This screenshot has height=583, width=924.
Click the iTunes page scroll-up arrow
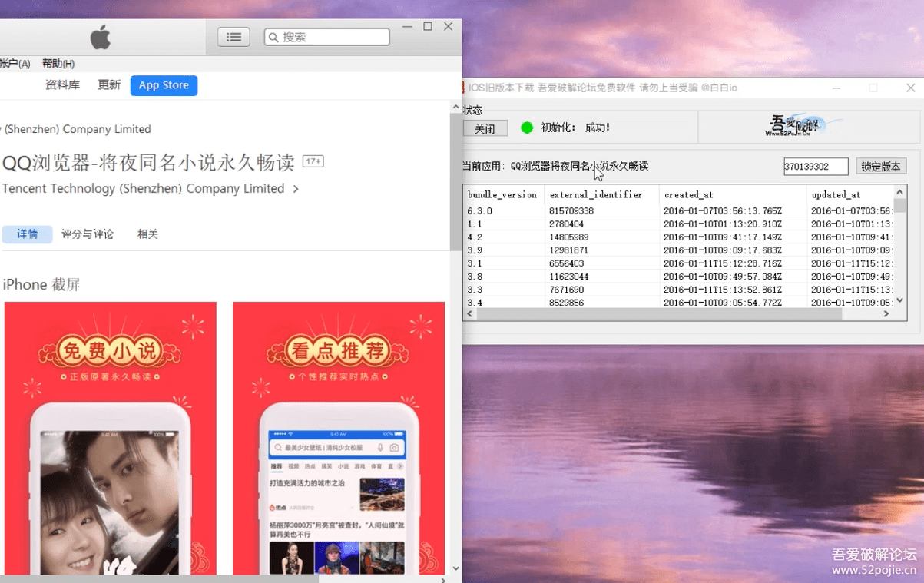pos(455,108)
